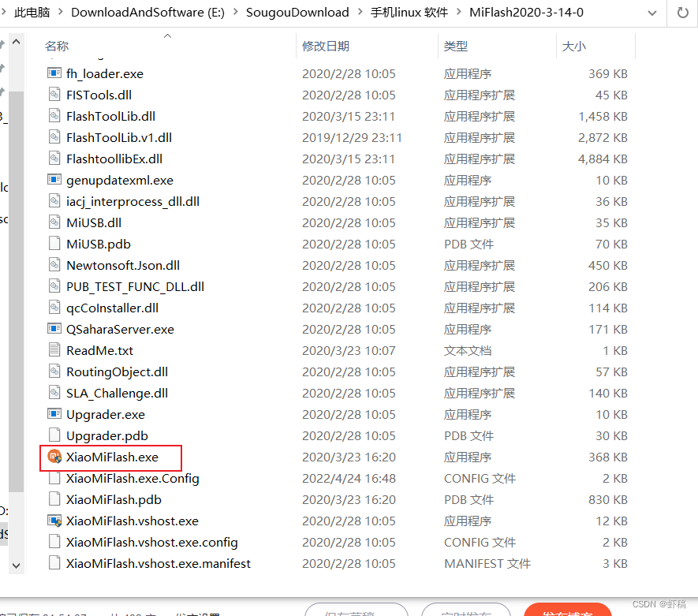Select the file name fh_loader.exe

coord(105,73)
